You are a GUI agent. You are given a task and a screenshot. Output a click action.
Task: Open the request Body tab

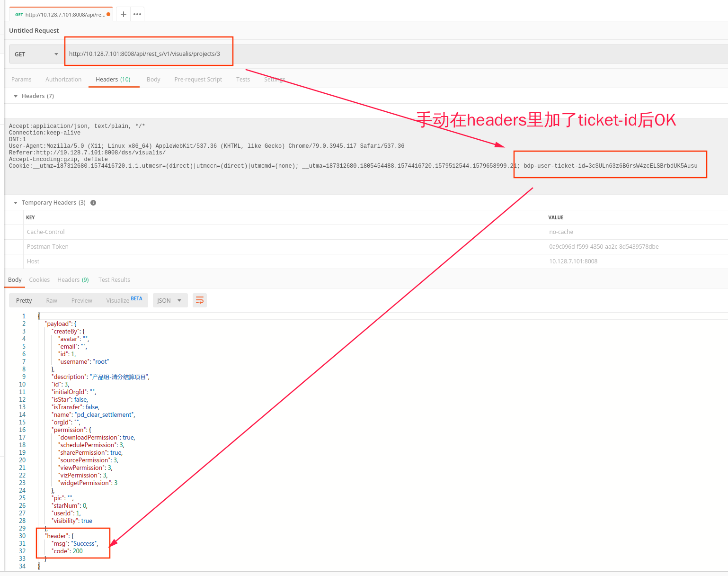tap(153, 80)
